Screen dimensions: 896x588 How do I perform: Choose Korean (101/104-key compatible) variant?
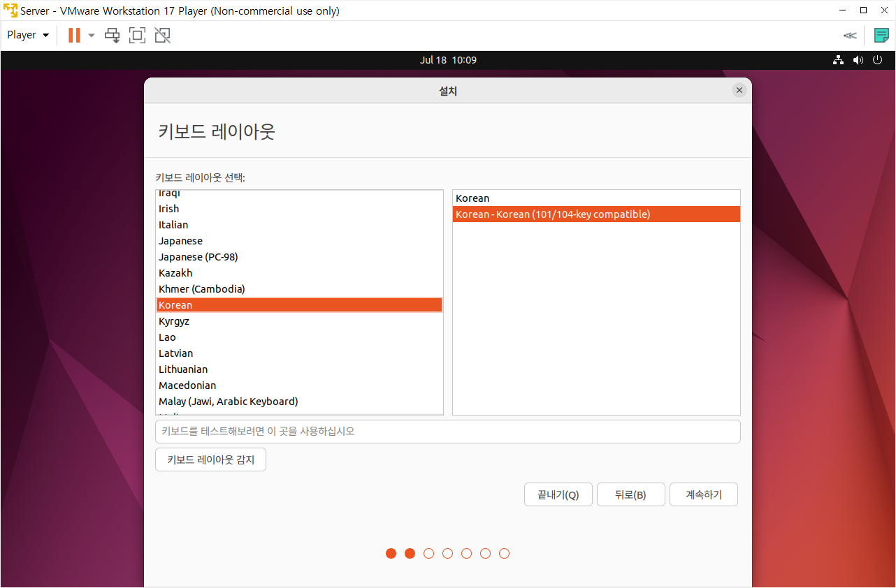point(596,214)
